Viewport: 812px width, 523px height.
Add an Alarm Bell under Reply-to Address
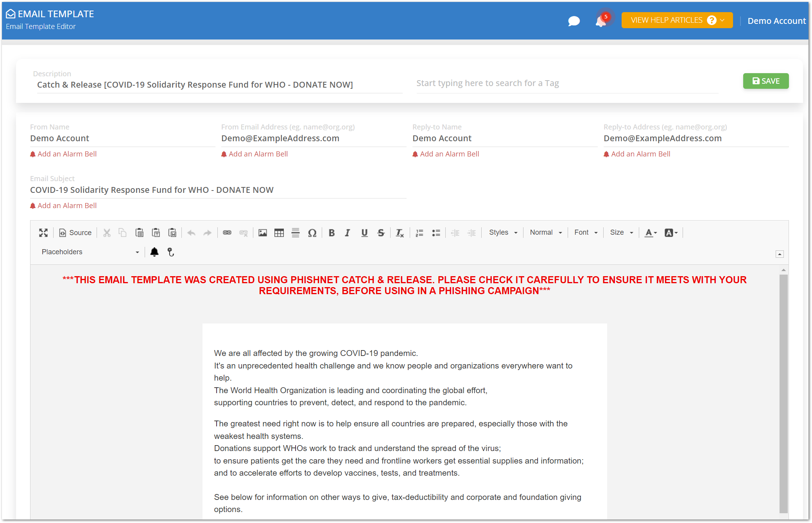coord(637,154)
